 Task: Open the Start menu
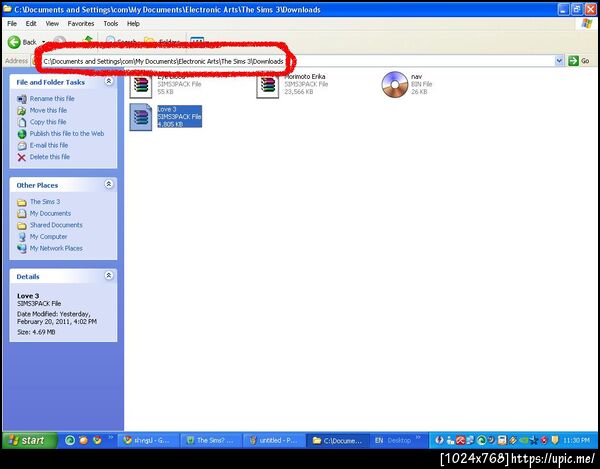pyautogui.click(x=30, y=440)
